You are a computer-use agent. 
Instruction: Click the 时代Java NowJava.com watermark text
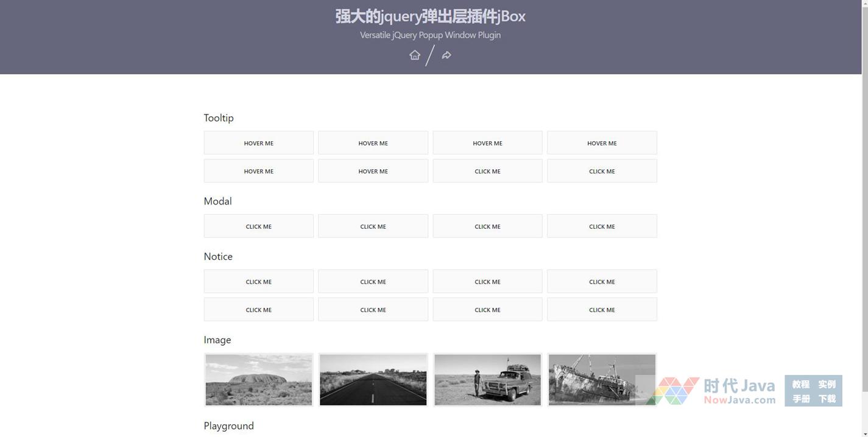tap(739, 391)
